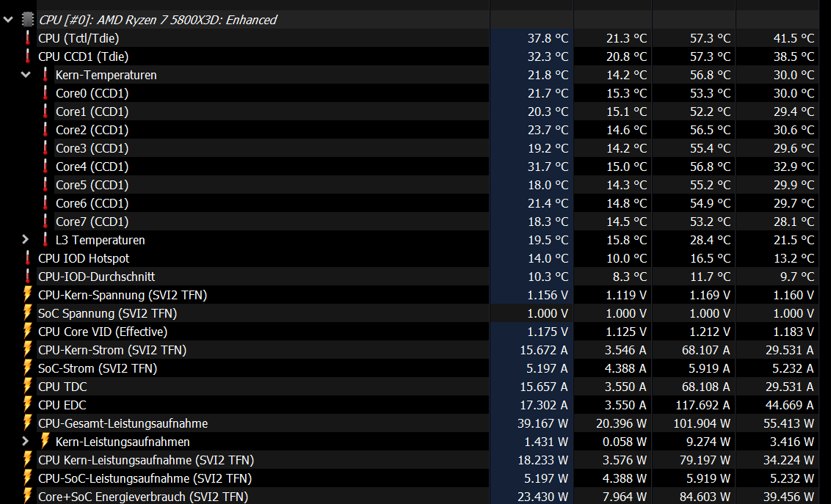
Task: Click lightning icon beside CPU-Kern-Spannung
Action: 28,294
